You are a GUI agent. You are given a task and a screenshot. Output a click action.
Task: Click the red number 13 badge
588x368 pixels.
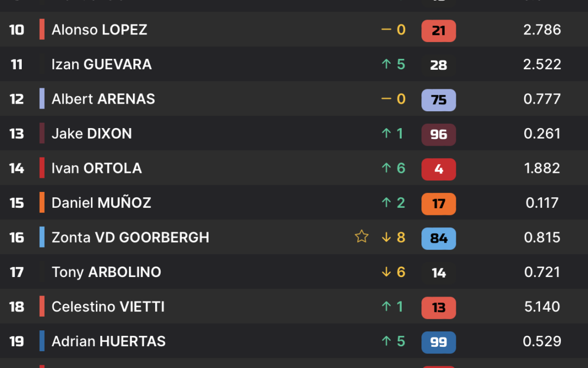tap(438, 307)
